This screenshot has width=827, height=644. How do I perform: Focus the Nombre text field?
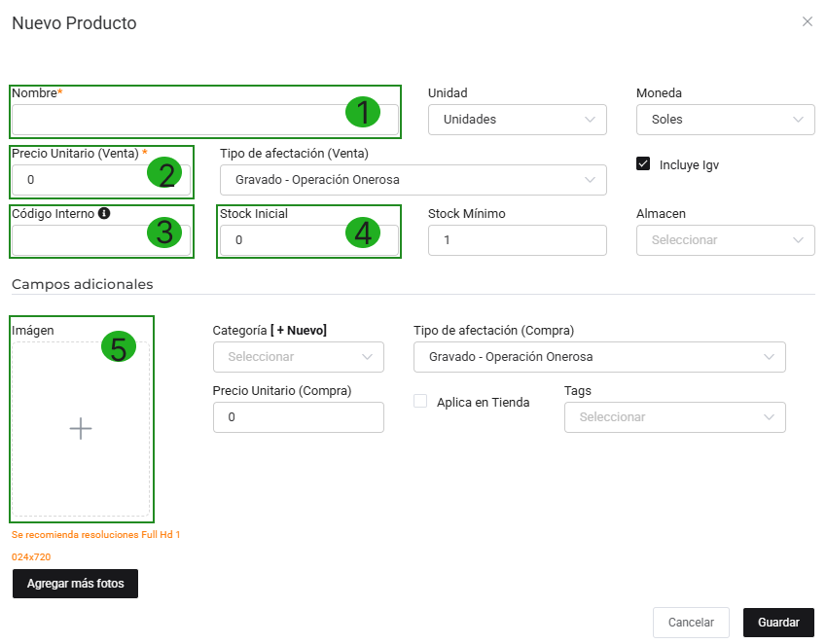click(x=175, y=120)
